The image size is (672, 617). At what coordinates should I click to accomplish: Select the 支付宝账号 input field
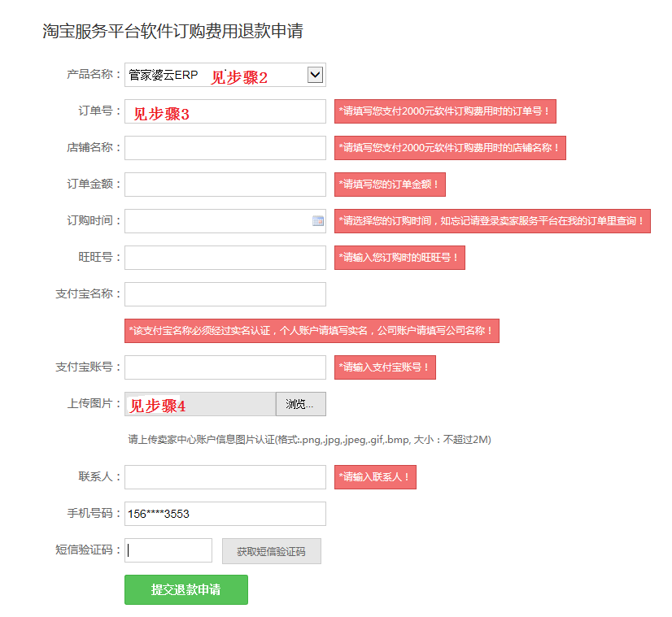pyautogui.click(x=225, y=367)
